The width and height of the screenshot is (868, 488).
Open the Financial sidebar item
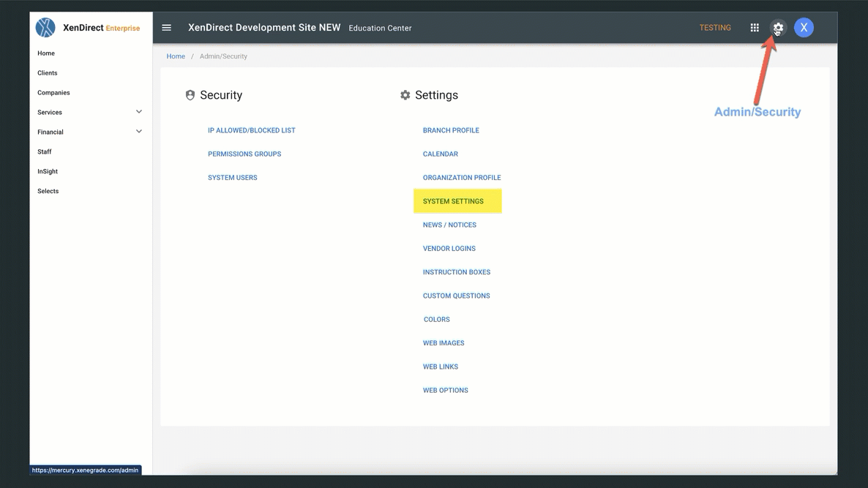(x=50, y=132)
